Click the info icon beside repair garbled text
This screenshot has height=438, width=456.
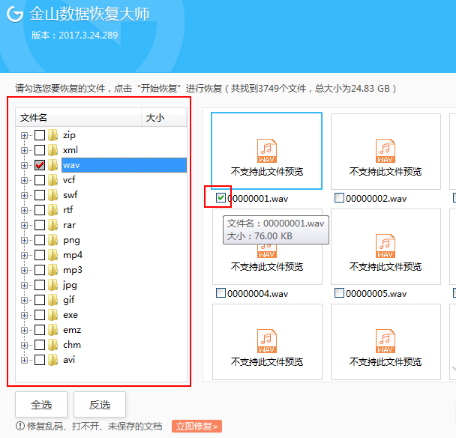point(20,426)
